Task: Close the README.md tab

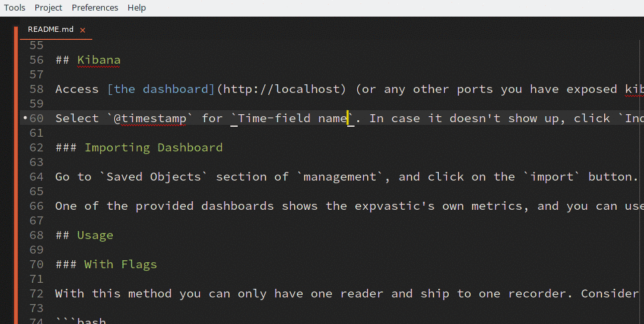Action: pyautogui.click(x=82, y=30)
